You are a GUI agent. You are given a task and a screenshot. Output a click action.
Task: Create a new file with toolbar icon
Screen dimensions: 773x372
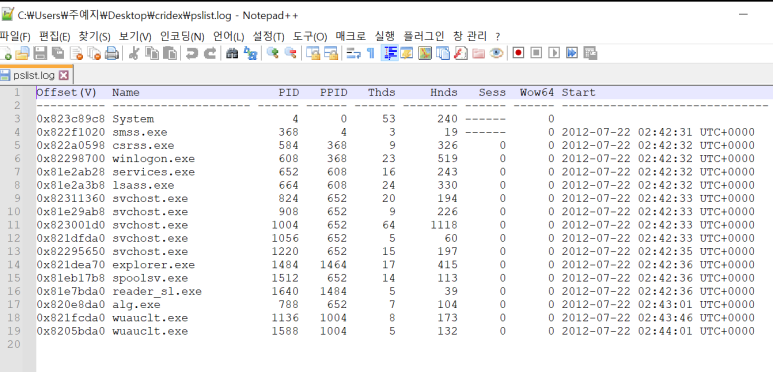click(x=6, y=53)
